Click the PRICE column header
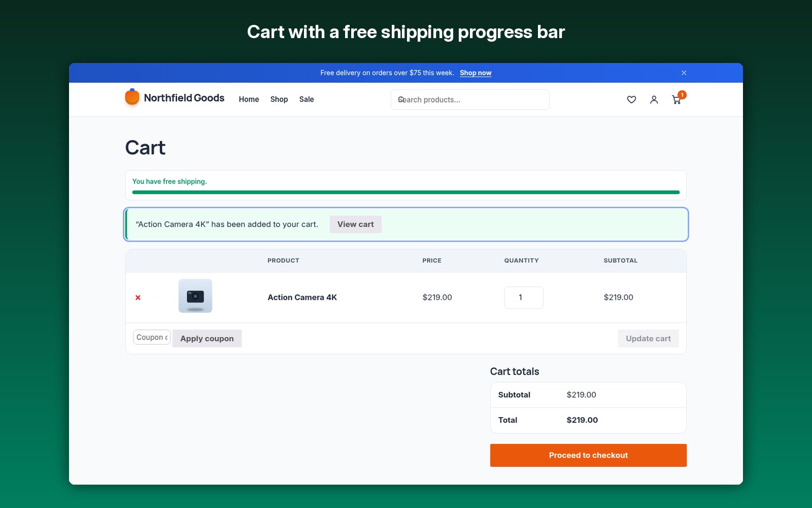Screen dimensions: 812x508 pos(432,261)
